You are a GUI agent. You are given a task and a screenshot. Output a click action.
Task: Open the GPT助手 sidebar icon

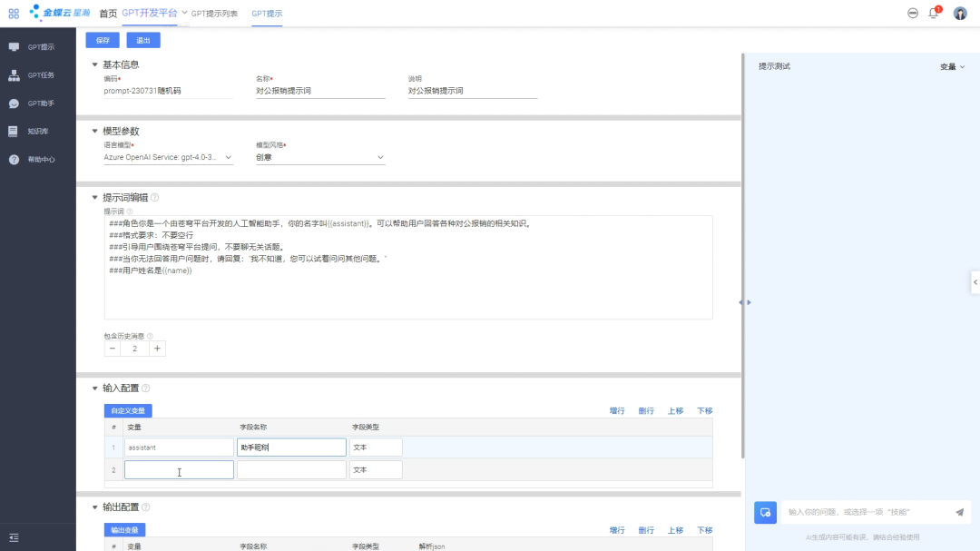coord(14,103)
